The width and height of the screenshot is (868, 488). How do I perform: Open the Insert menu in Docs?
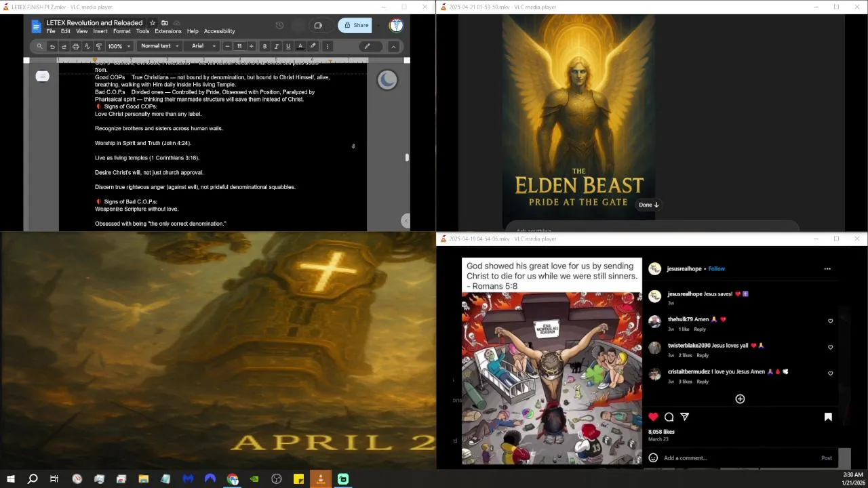coord(100,31)
